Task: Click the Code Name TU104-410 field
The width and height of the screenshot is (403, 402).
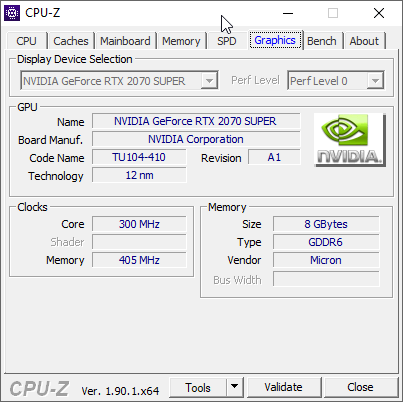Action: [139, 157]
